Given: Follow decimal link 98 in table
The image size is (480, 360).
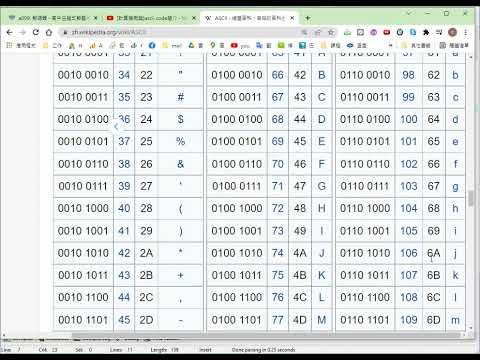Looking at the screenshot, I should [x=408, y=75].
